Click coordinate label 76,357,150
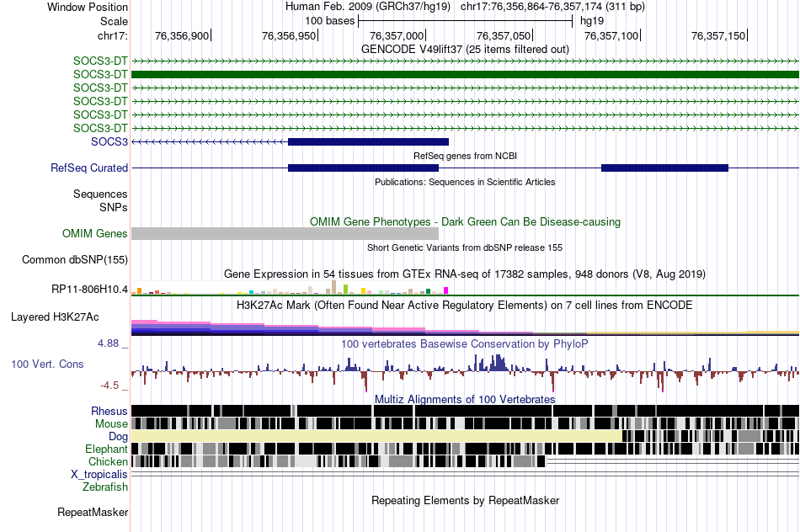Screen dimensions: 800x532 (x=718, y=35)
